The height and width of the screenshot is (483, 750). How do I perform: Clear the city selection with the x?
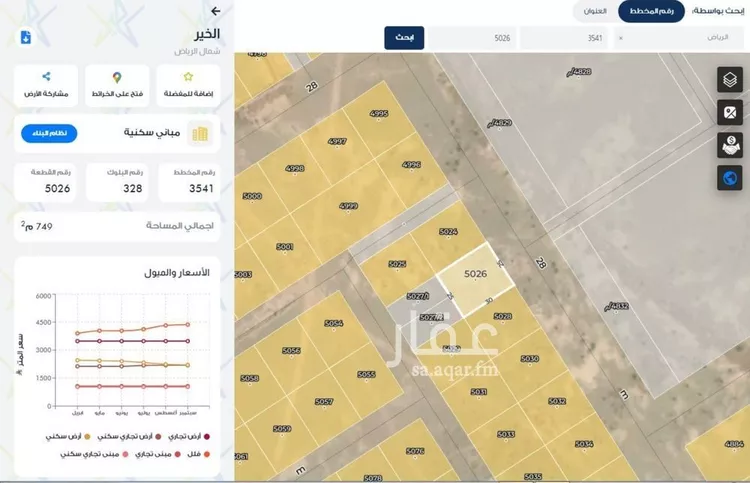(x=621, y=38)
